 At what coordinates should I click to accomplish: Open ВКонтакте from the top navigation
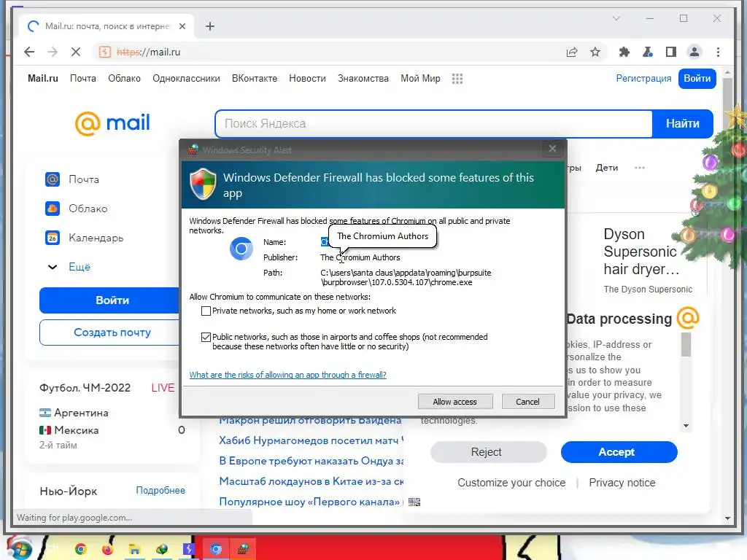(x=255, y=79)
